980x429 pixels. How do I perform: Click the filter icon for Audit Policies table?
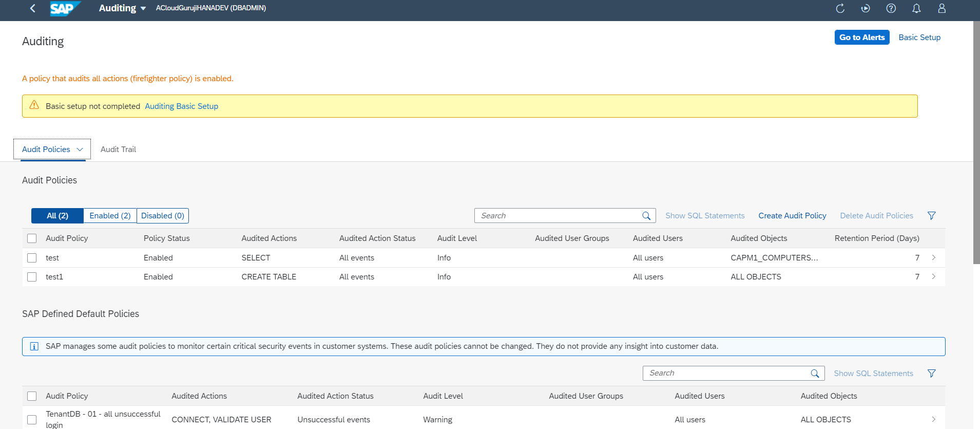pos(931,216)
